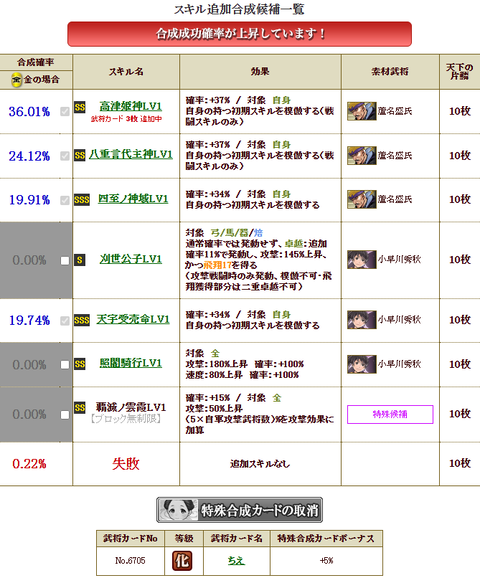This screenshot has height=578, width=480.
Task: Click SSS rank badge beside 天宇受売命LV1
Action: [82, 320]
